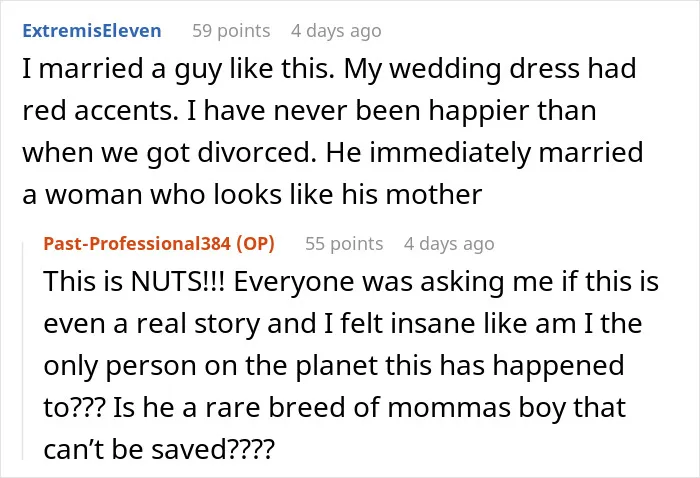This screenshot has height=478, width=700.
Task: Open ExtremisEleven comment's 4 days ago timestamp
Action: tap(336, 31)
